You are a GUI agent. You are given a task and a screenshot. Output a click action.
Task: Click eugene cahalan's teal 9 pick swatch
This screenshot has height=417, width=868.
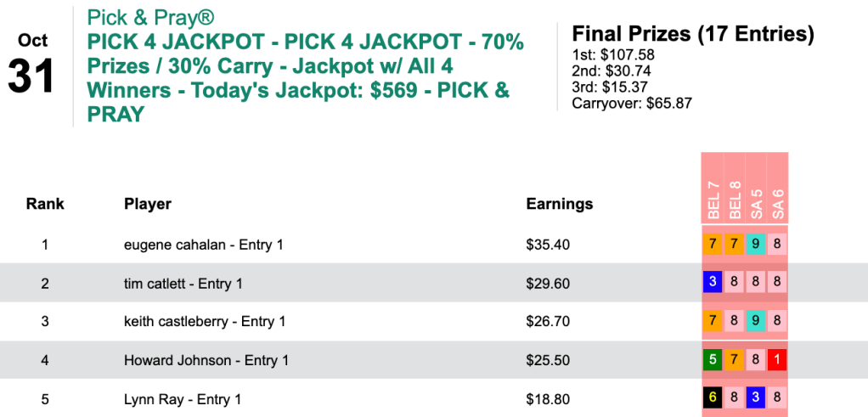click(755, 245)
